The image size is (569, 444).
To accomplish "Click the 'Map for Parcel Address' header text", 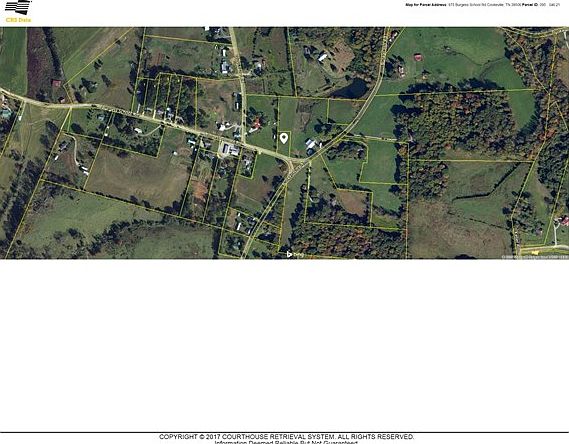I will (x=426, y=5).
